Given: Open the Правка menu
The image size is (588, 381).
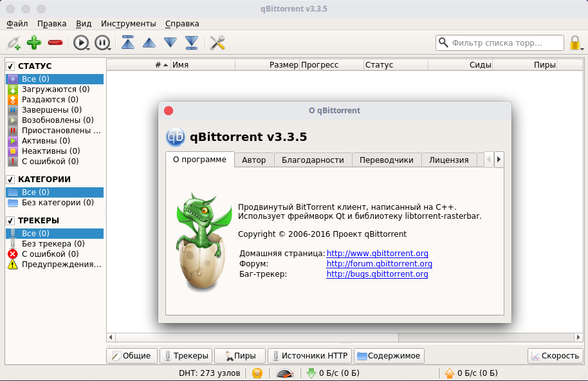Looking at the screenshot, I should (x=51, y=24).
